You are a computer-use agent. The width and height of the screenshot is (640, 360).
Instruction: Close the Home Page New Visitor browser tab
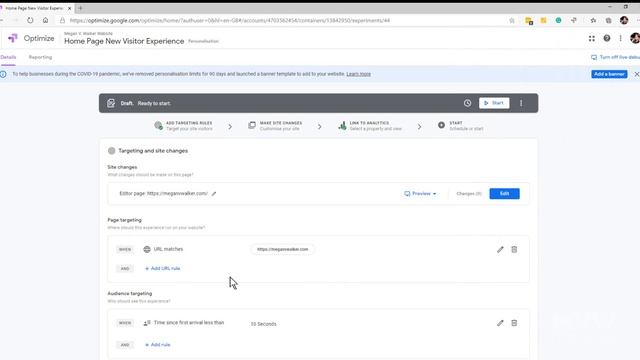tap(69, 8)
